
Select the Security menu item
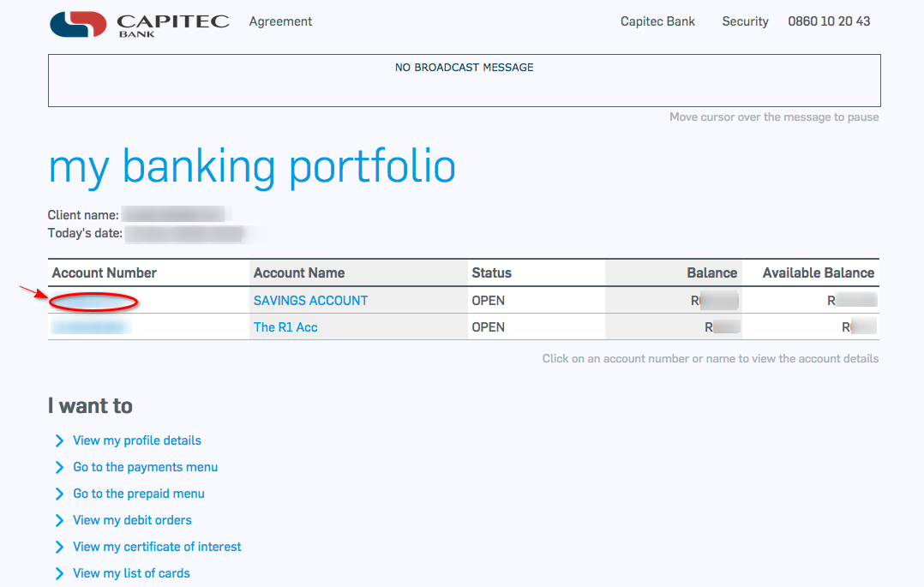click(745, 21)
